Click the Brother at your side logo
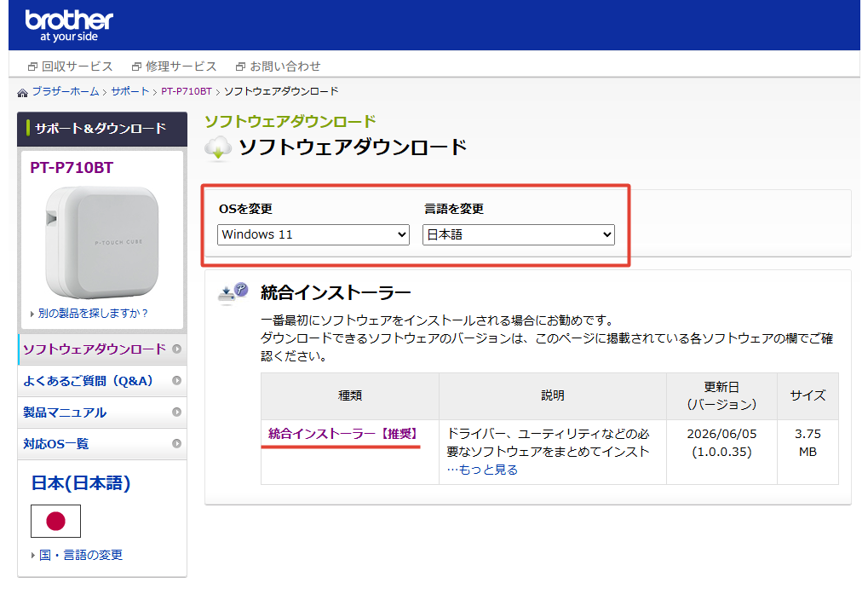 (69, 26)
